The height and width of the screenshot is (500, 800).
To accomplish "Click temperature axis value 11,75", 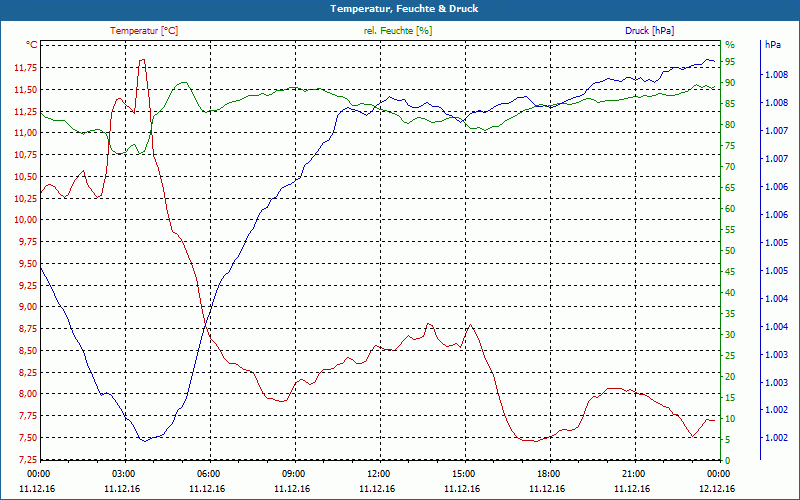I will tap(26, 68).
